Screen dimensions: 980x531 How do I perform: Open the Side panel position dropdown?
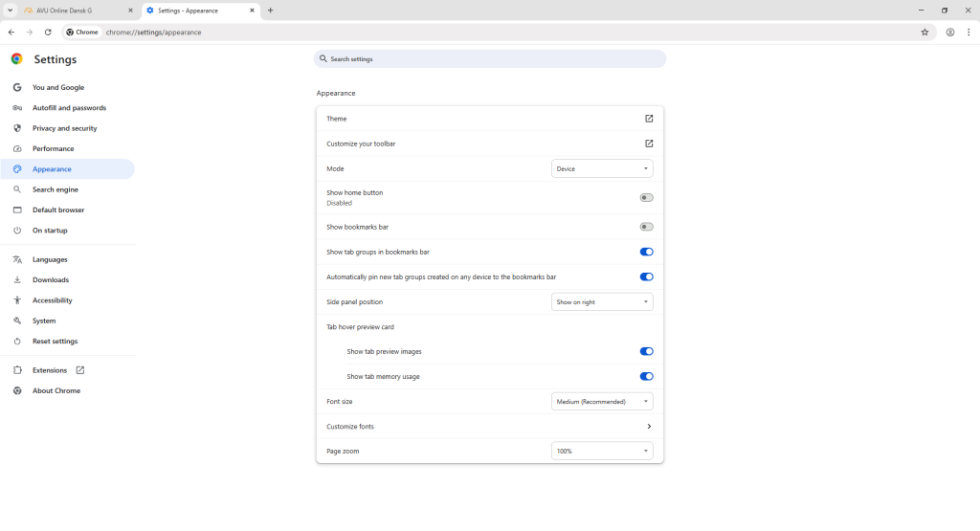point(602,301)
